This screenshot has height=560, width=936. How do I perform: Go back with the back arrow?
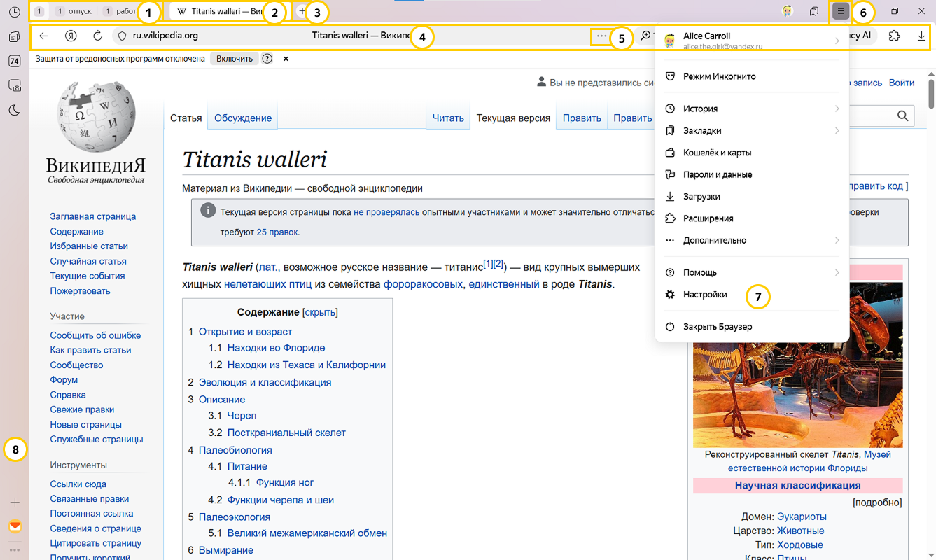point(43,36)
